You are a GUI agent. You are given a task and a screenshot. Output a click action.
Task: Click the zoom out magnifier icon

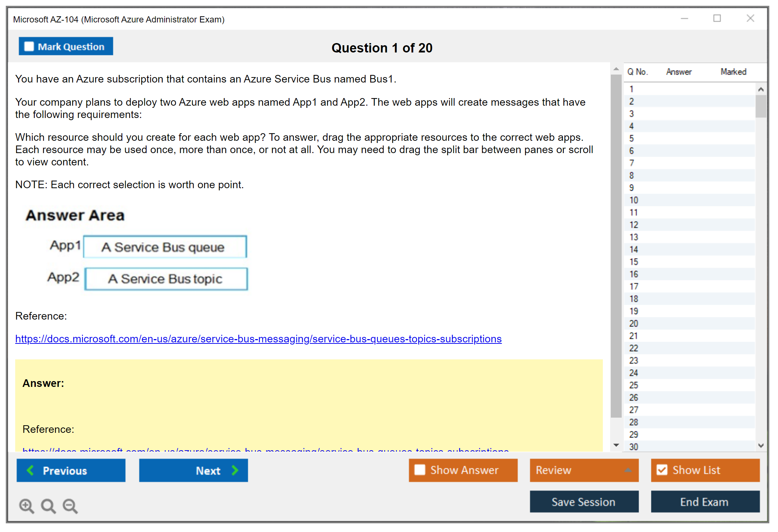[70, 506]
